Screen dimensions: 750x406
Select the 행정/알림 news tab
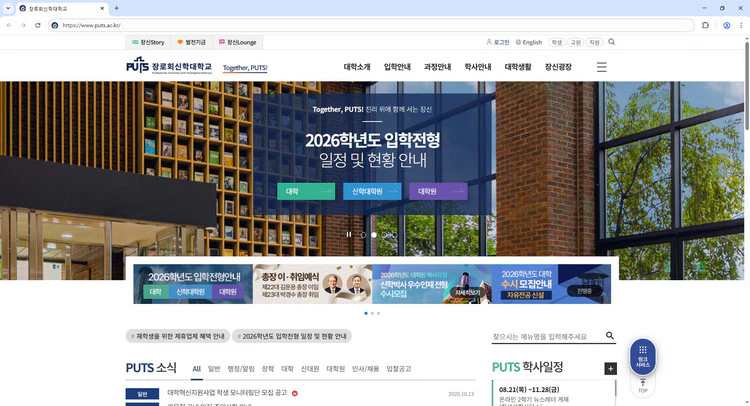click(x=241, y=369)
